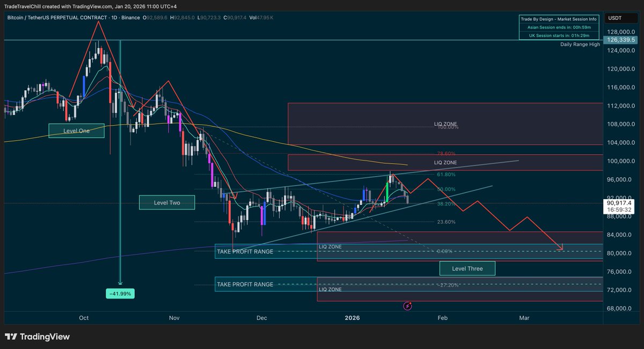
Task: Click the 23.60% Fibonacci level label
Action: pos(447,222)
